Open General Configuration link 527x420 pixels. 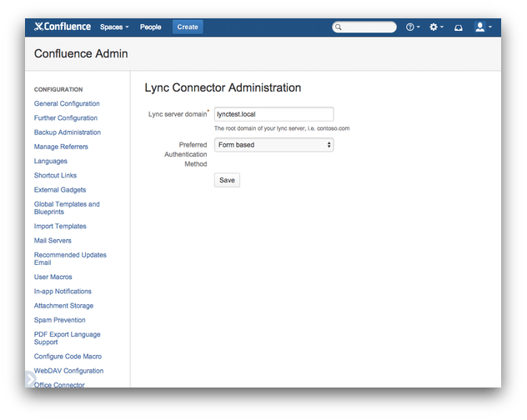point(67,103)
